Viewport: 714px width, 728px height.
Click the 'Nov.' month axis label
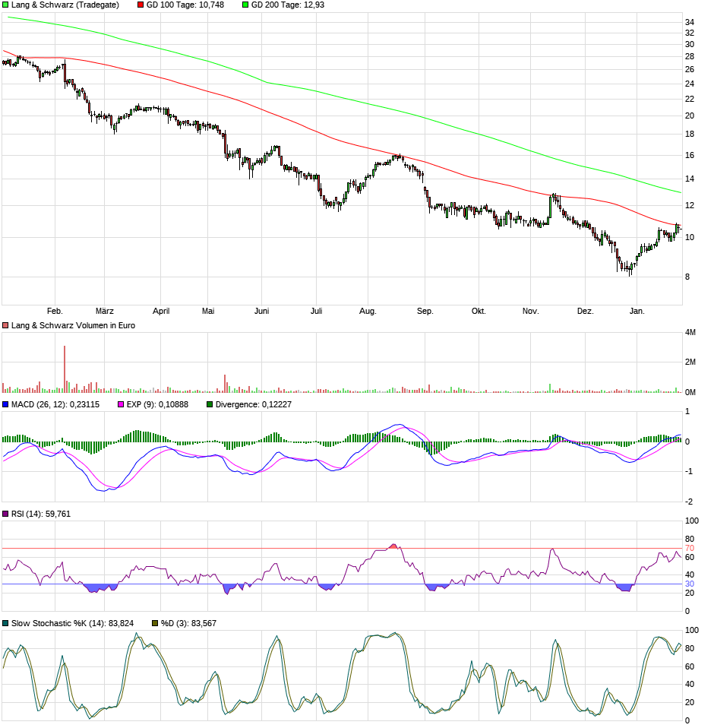coord(531,312)
